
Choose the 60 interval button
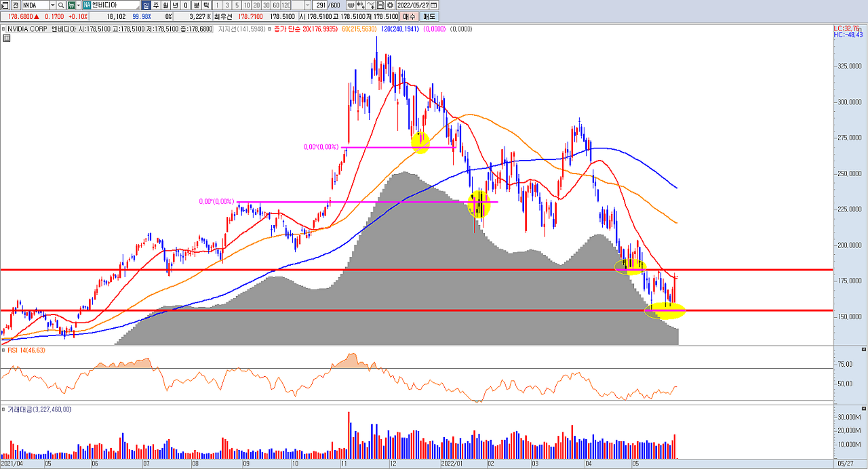click(x=276, y=5)
